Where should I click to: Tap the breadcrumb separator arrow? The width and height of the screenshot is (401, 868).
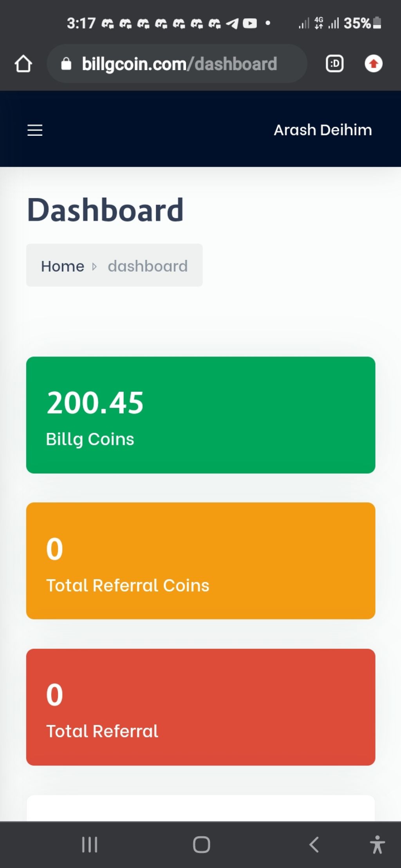coord(94,267)
